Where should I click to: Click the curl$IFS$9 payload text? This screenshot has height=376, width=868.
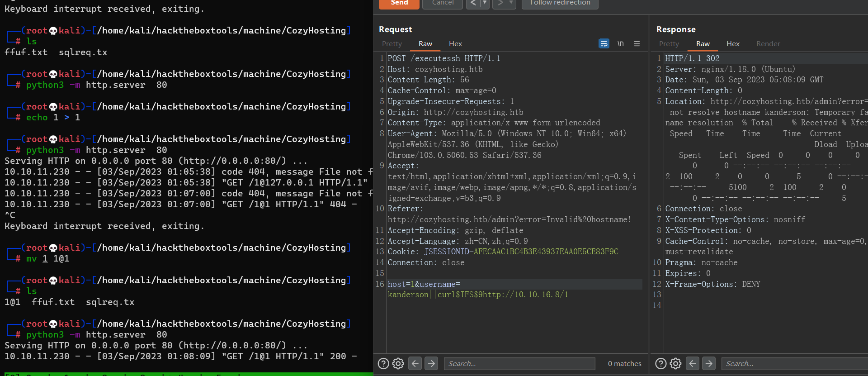[503, 295]
